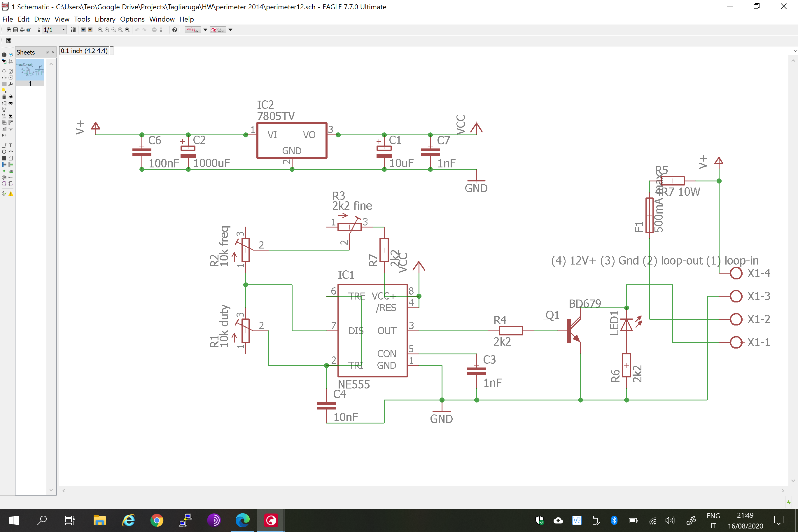This screenshot has width=798, height=532.
Task: Click the Change wrench tool
Action: tap(10, 84)
